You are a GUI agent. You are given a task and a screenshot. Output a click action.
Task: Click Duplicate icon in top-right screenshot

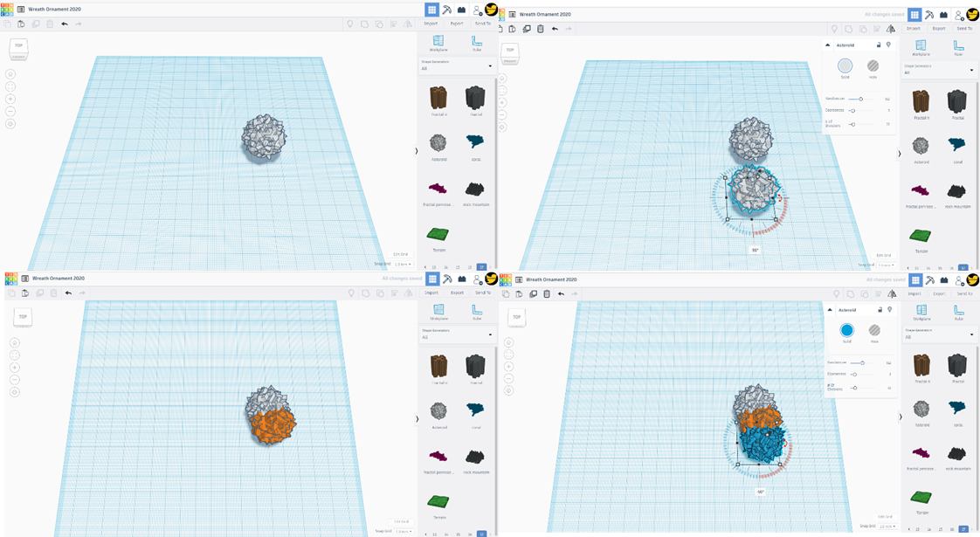[x=527, y=29]
